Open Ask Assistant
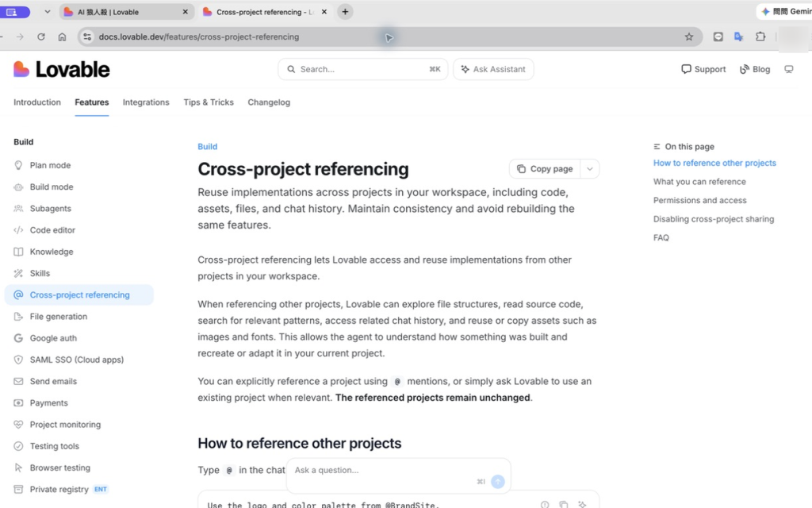Viewport: 812px width, 508px height. point(493,70)
